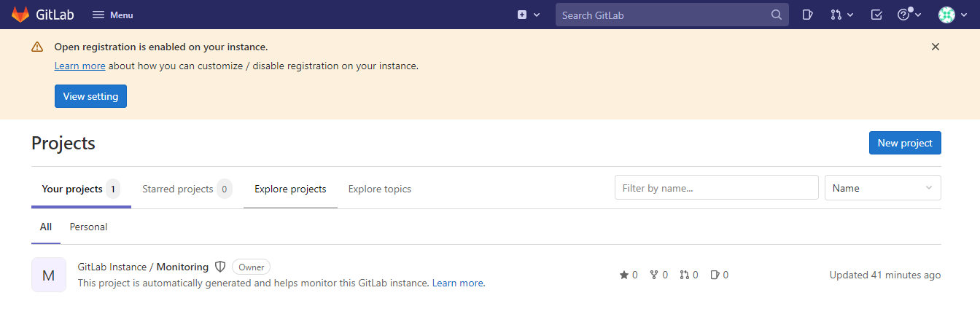The image size is (980, 325).
Task: Click the project merge requests count icon
Action: click(684, 275)
